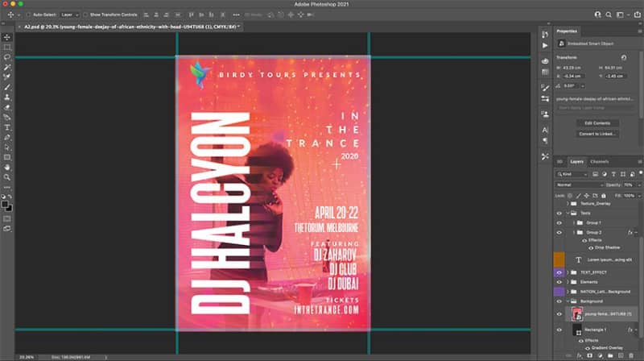Viewport: 644px width, 361px height.
Task: Choose the Horizontal Type tool
Action: coord(7,127)
